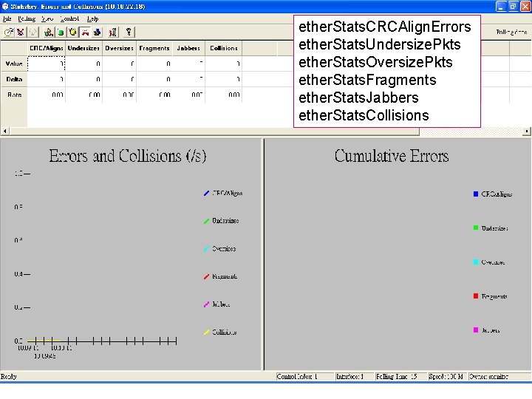Select the Value row header
The image size is (532, 399).
[14, 64]
